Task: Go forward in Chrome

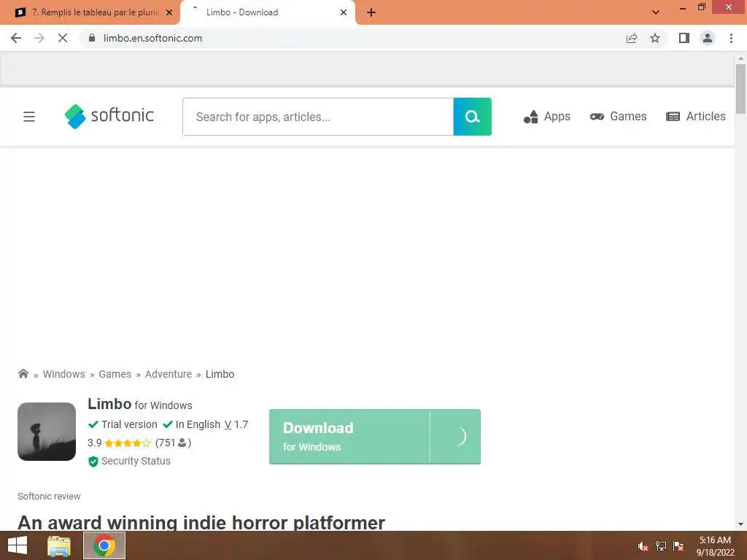Action: tap(39, 38)
